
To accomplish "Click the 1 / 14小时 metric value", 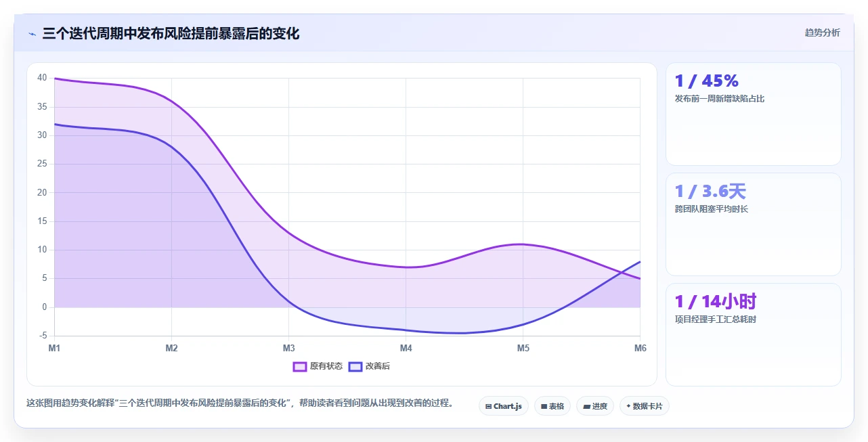I will [x=716, y=302].
